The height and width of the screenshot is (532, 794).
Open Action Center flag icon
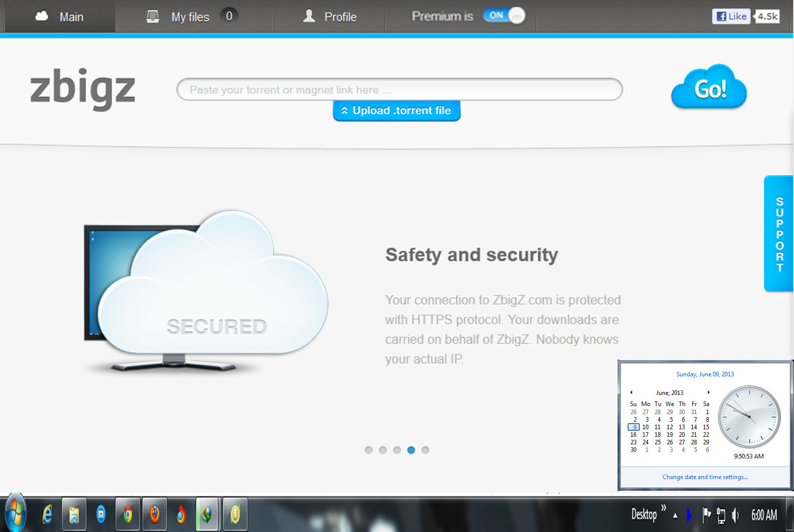707,514
